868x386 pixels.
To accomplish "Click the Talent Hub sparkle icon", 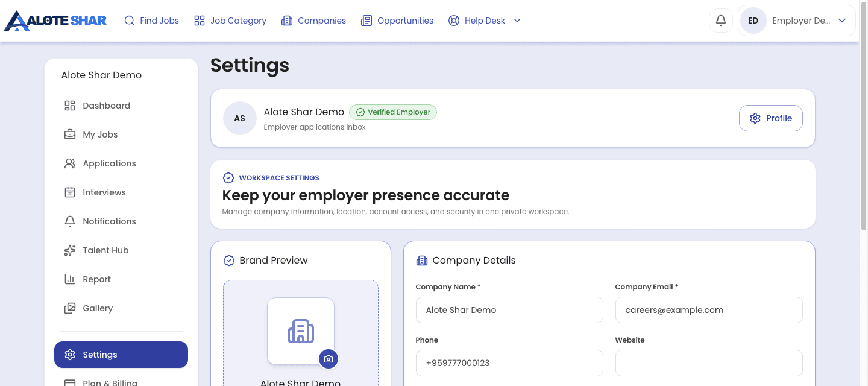I will (x=70, y=250).
